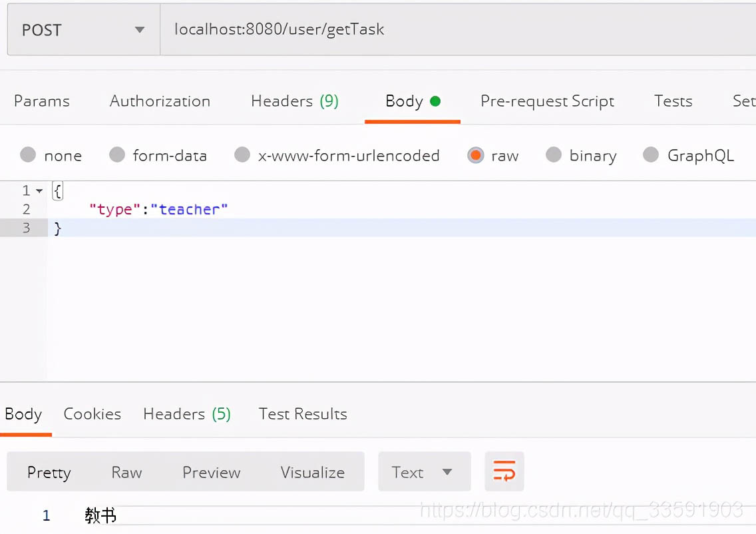Choose x-www-form-urlencoded body type

pyautogui.click(x=242, y=155)
